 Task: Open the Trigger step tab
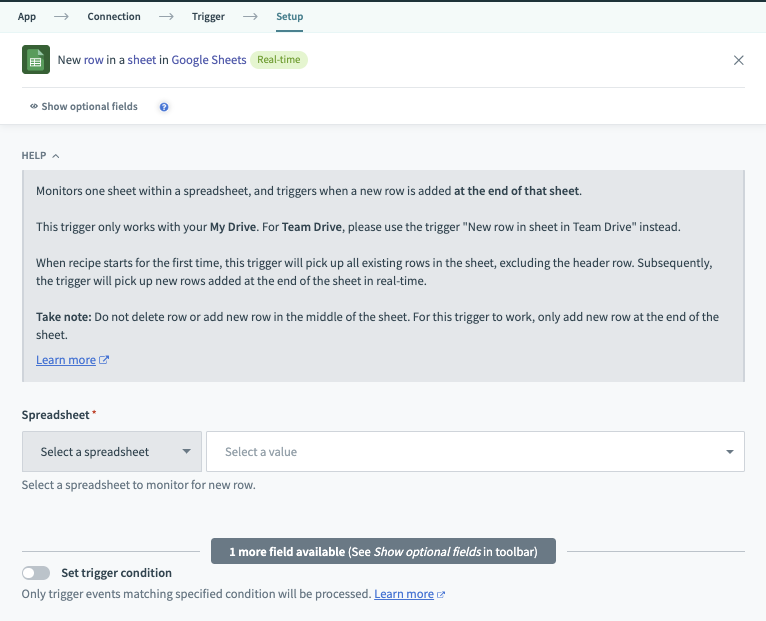(208, 17)
